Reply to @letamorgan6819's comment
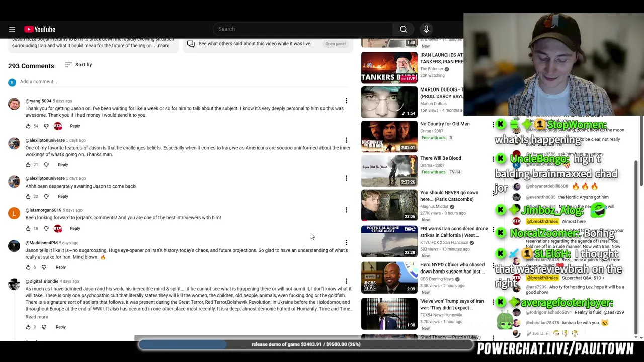The height and width of the screenshot is (362, 644). tap(75, 229)
